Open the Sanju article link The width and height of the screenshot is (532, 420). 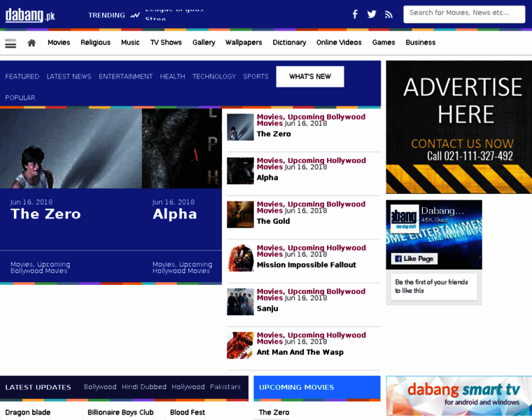click(267, 309)
